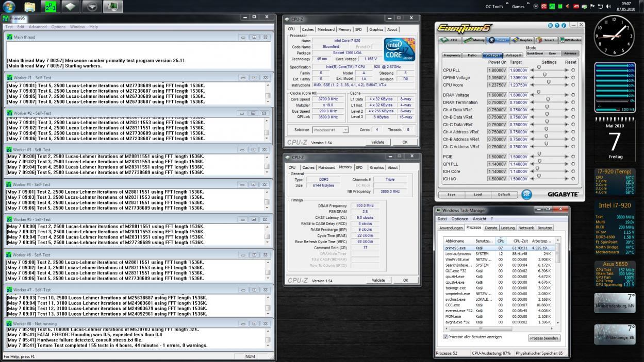Click the Intel Core i7 logo in CPU-Z
This screenshot has height=362, width=644.
pos(399,49)
